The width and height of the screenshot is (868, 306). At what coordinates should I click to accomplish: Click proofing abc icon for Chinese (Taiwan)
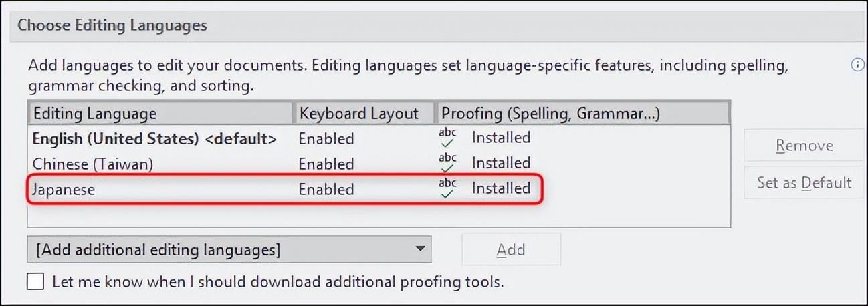(x=447, y=163)
